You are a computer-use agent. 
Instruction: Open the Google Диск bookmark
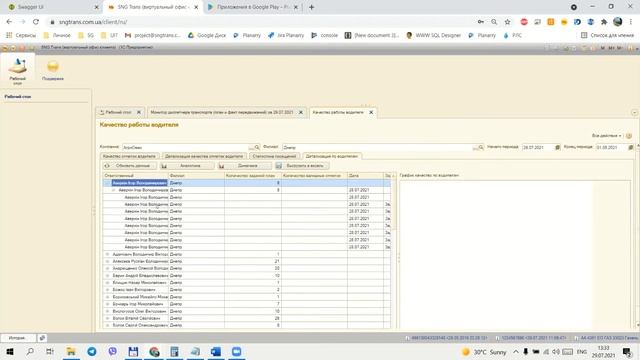click(207, 36)
